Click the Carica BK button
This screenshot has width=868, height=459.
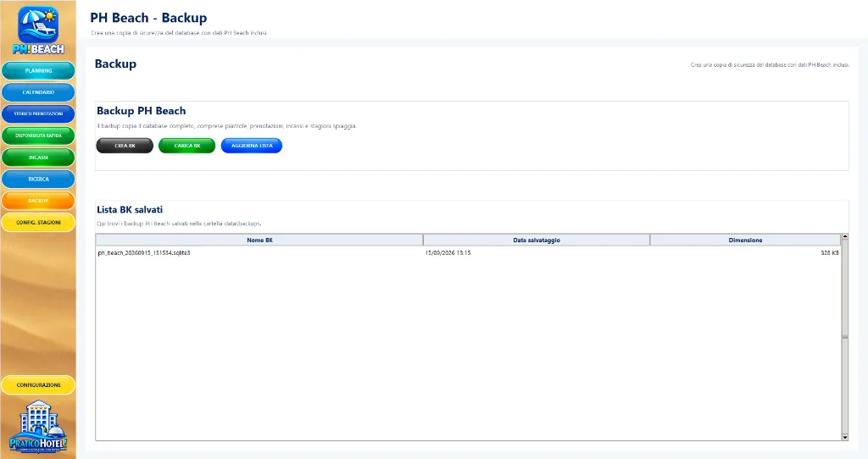tap(187, 146)
